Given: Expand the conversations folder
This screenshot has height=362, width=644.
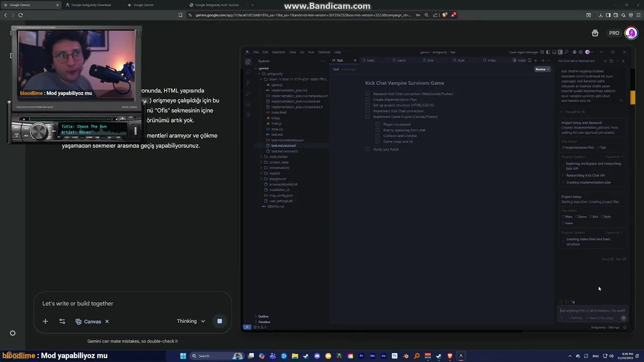Looking at the screenshot, I should tap(279, 168).
